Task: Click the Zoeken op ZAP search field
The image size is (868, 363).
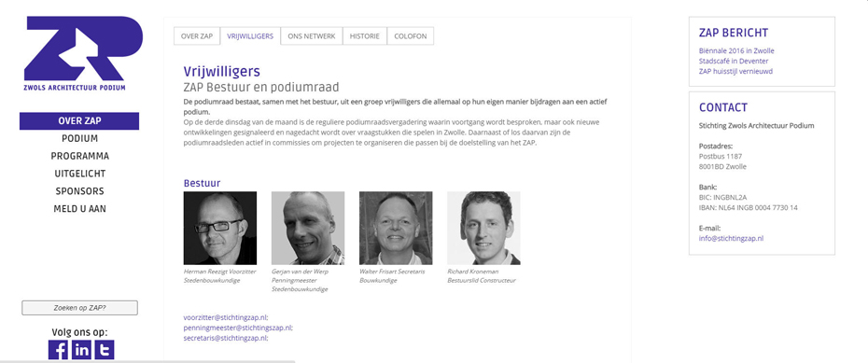Action: click(x=79, y=308)
